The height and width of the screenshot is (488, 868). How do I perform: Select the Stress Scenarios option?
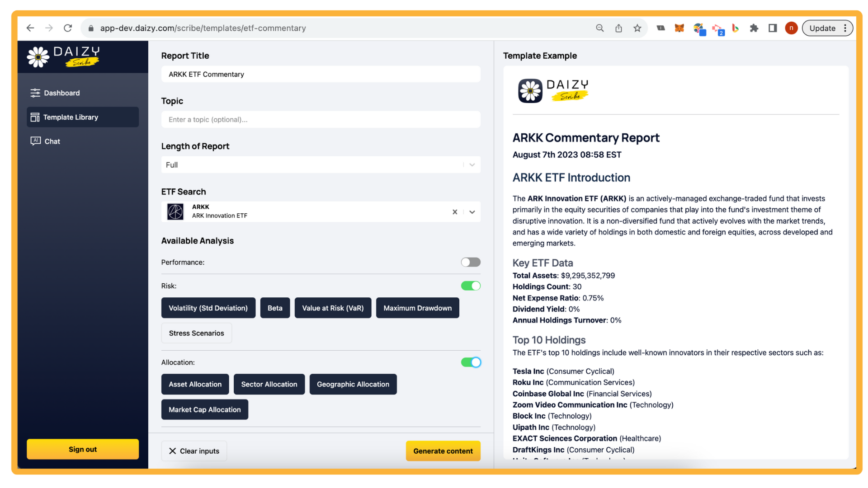196,333
